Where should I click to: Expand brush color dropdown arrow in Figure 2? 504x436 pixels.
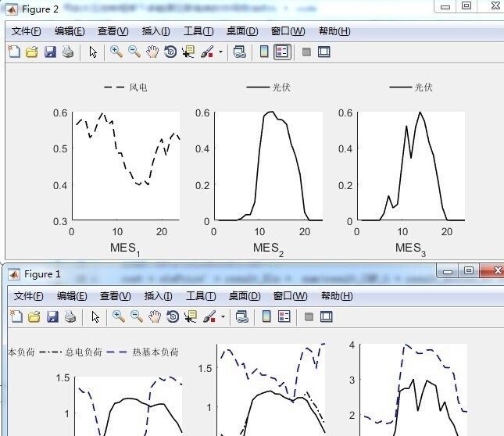220,52
